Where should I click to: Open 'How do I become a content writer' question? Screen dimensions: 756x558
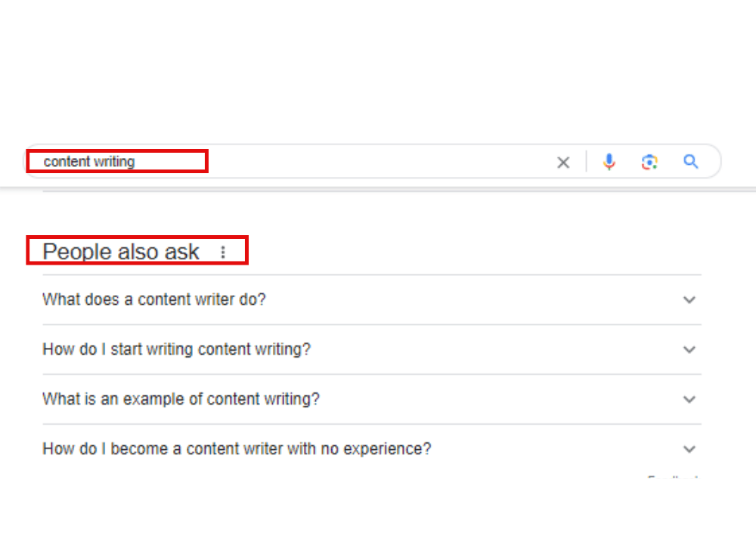pos(237,449)
